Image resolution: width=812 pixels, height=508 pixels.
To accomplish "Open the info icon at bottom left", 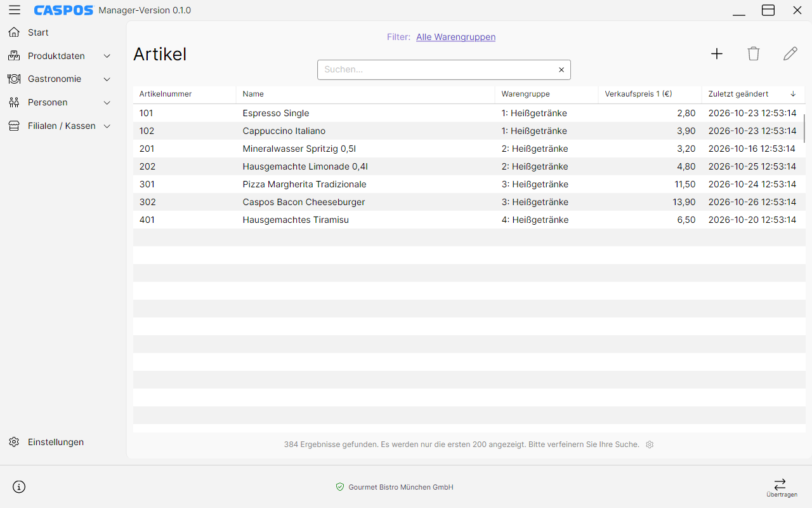I will [19, 487].
